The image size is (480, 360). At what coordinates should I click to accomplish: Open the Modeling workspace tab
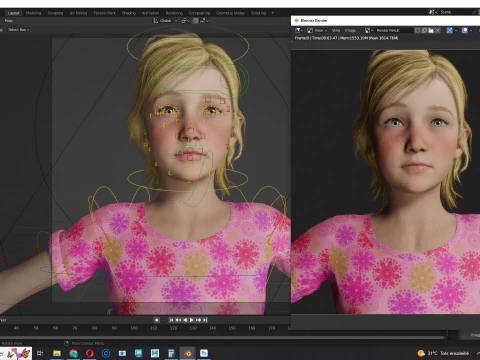(x=33, y=13)
